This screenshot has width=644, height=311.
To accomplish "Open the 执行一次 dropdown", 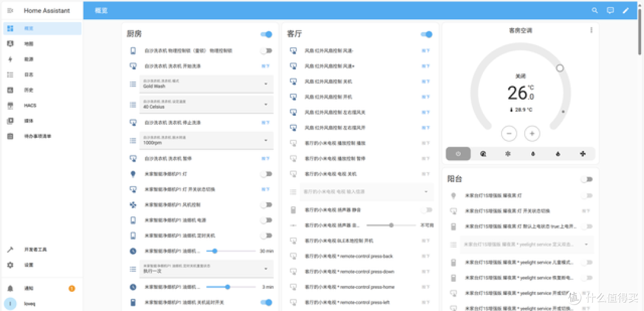I will [x=206, y=269].
